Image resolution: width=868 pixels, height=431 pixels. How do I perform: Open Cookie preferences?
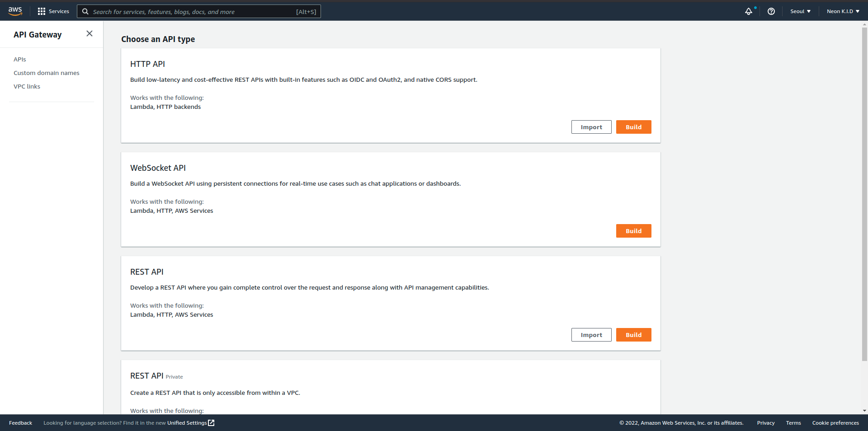(835, 423)
